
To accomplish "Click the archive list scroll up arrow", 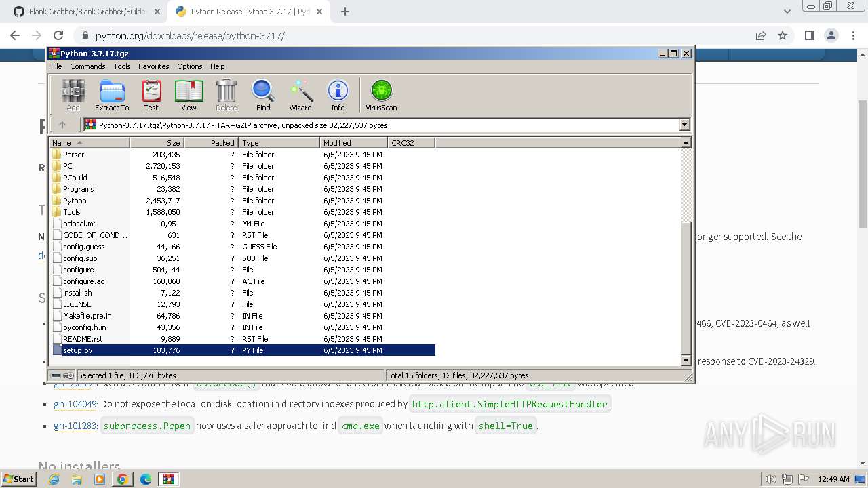I will (x=686, y=142).
